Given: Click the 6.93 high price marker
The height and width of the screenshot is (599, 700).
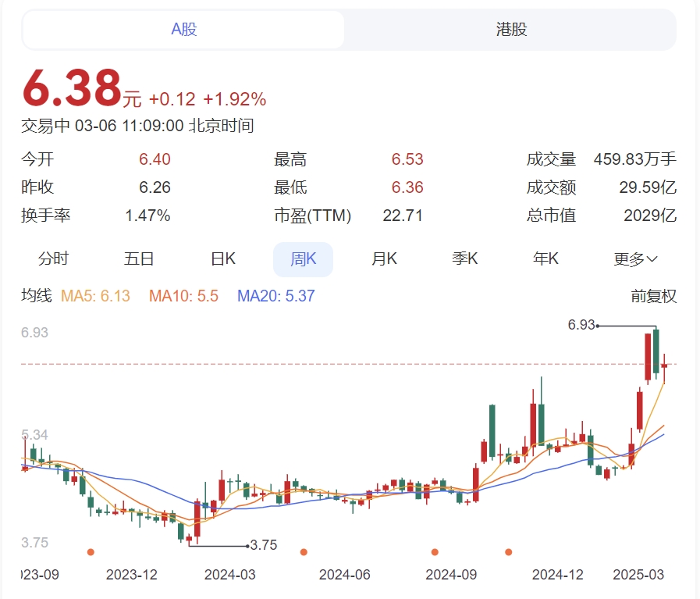Looking at the screenshot, I should 581,325.
